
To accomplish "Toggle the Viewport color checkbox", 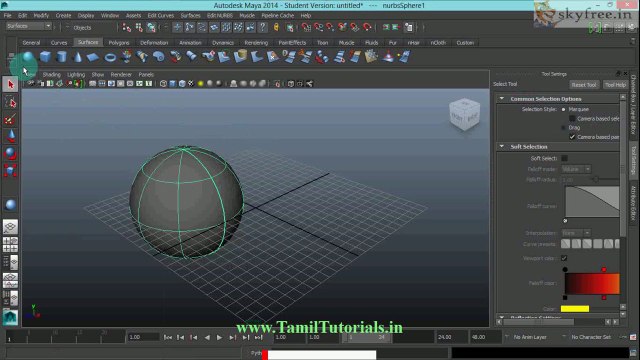I will (564, 258).
